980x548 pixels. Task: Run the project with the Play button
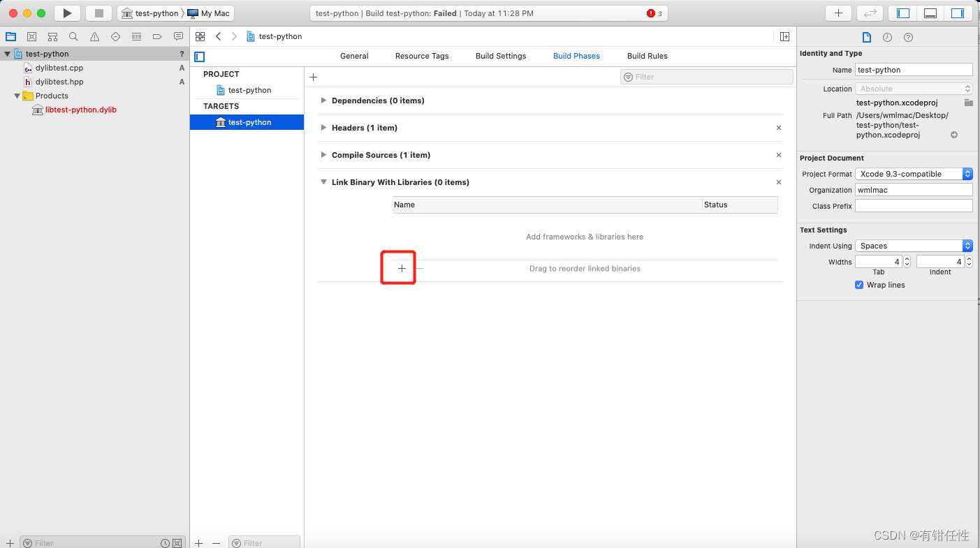(x=67, y=13)
